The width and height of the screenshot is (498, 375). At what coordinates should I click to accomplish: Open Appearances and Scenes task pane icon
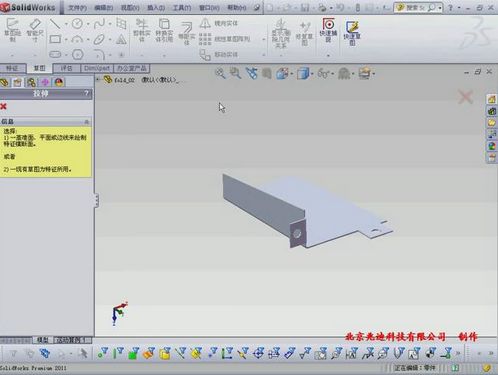click(492, 146)
